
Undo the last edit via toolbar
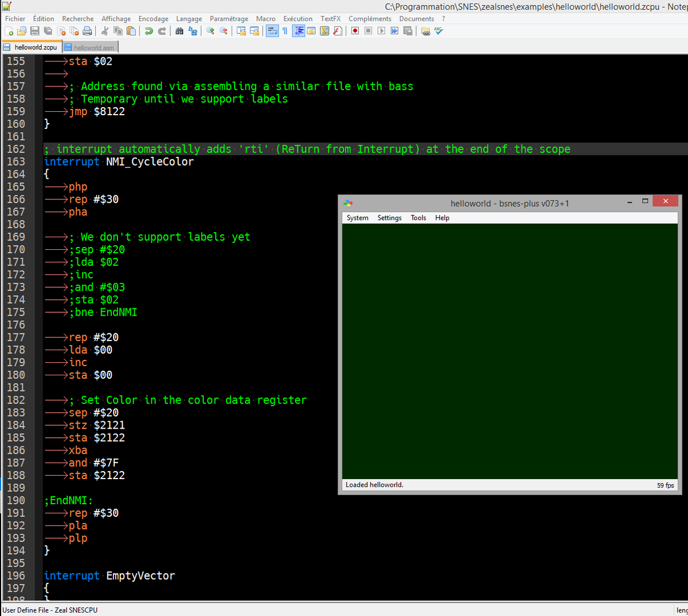click(148, 31)
